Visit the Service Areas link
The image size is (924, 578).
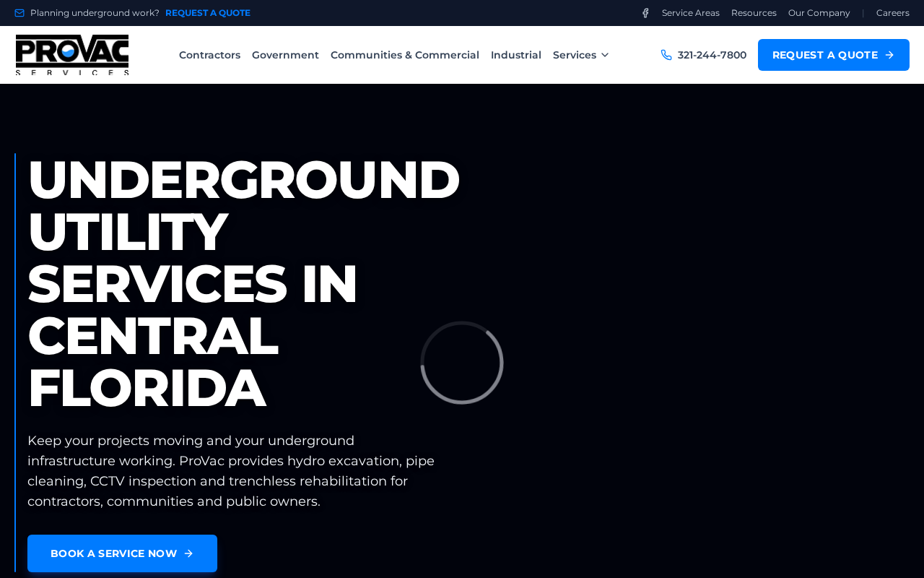(691, 13)
